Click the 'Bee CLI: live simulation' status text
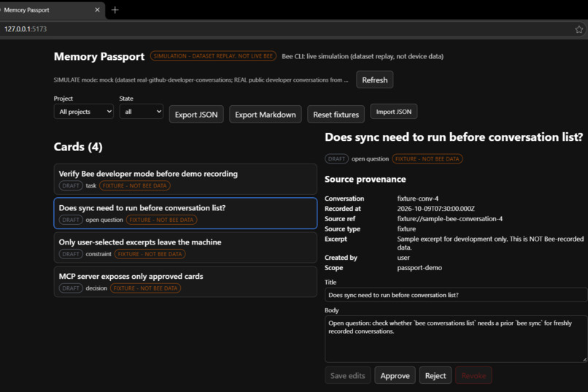 click(363, 56)
